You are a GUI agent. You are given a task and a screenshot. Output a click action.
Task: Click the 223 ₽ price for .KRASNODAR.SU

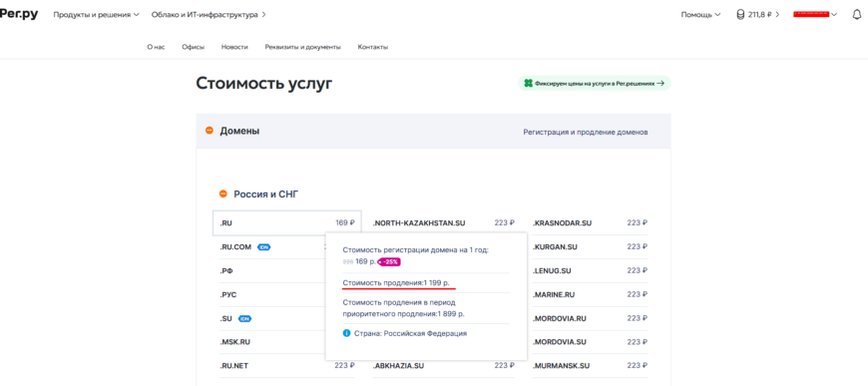coord(638,223)
